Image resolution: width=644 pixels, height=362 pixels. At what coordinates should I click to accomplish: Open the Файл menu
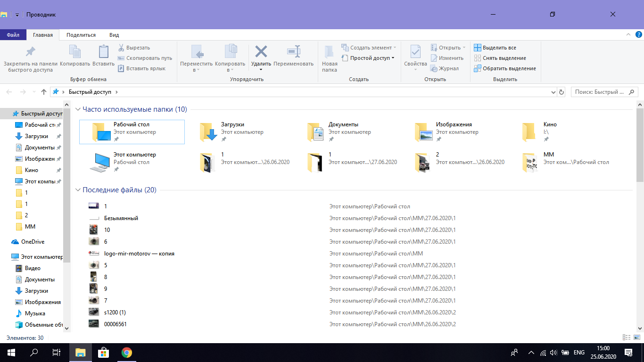13,35
